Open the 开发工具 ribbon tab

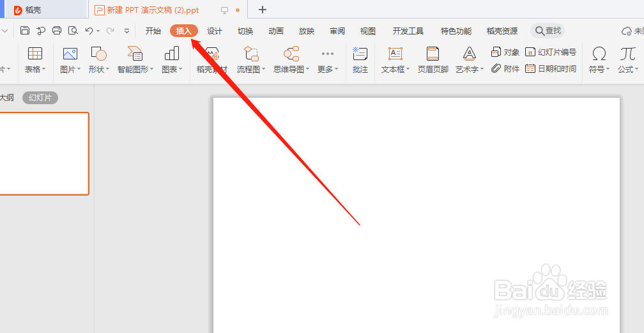coord(408,31)
